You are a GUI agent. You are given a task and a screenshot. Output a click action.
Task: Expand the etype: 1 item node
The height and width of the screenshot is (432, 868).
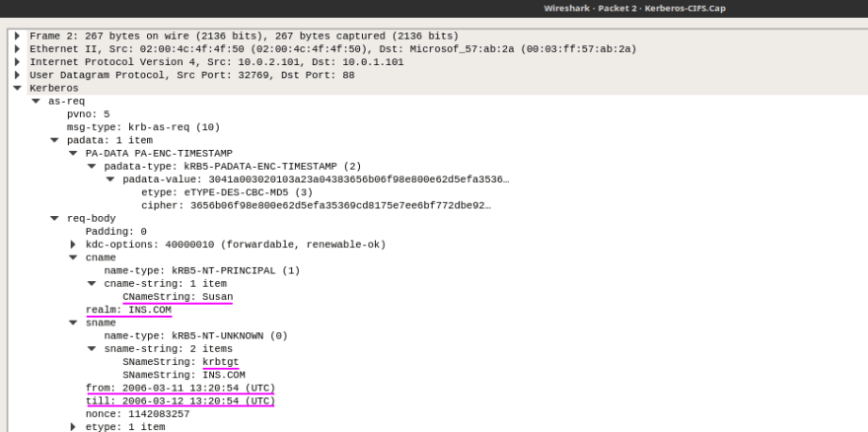pyautogui.click(x=73, y=426)
